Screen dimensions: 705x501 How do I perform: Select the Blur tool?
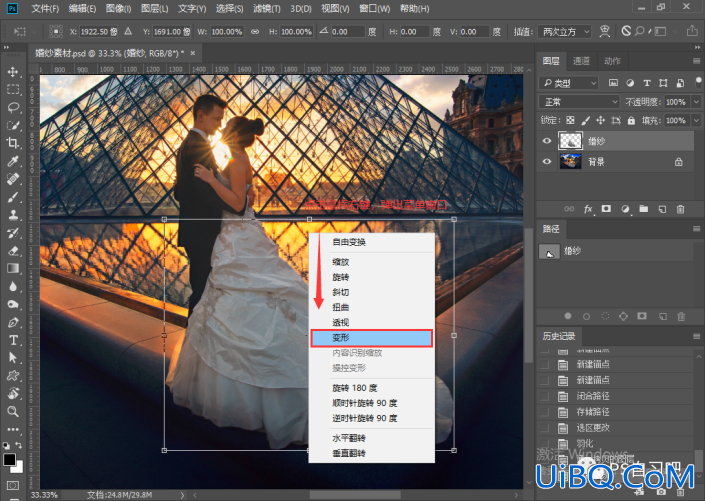13,286
